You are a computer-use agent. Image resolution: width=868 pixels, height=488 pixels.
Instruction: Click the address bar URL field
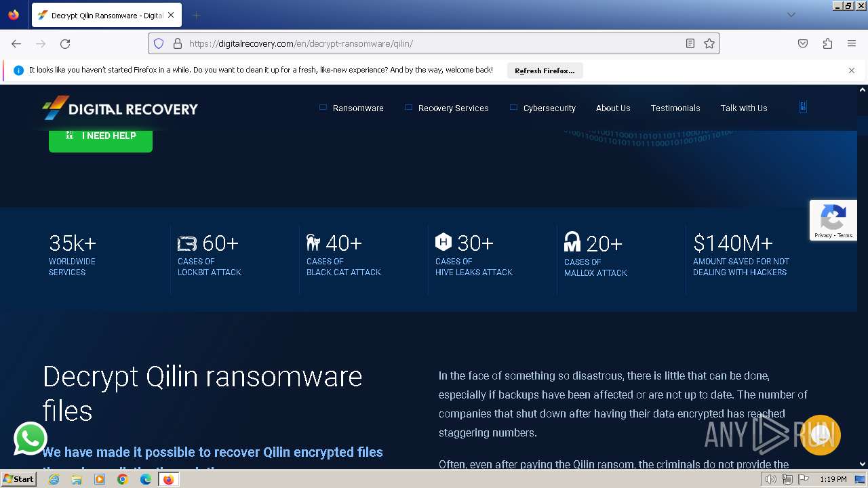[x=434, y=43]
